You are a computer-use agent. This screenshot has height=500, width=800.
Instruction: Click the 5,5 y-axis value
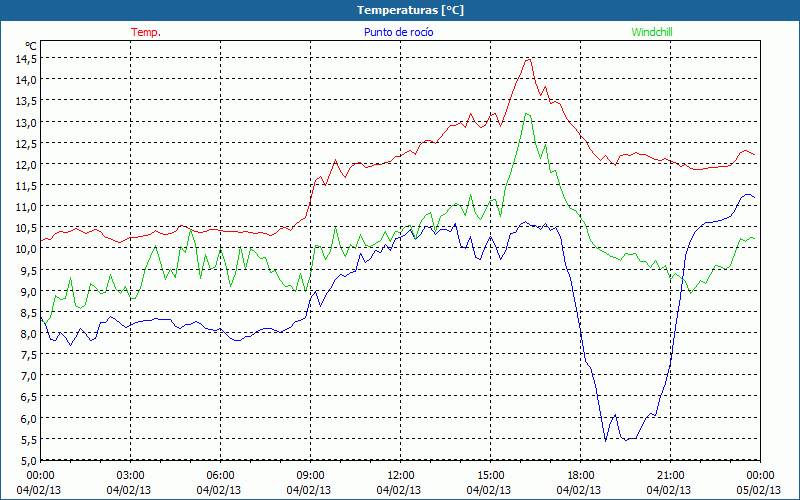click(29, 439)
